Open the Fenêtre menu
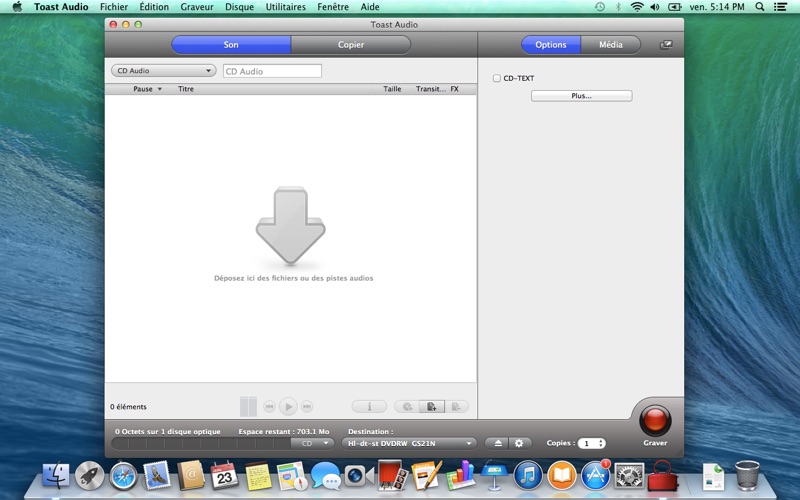 pyautogui.click(x=333, y=7)
